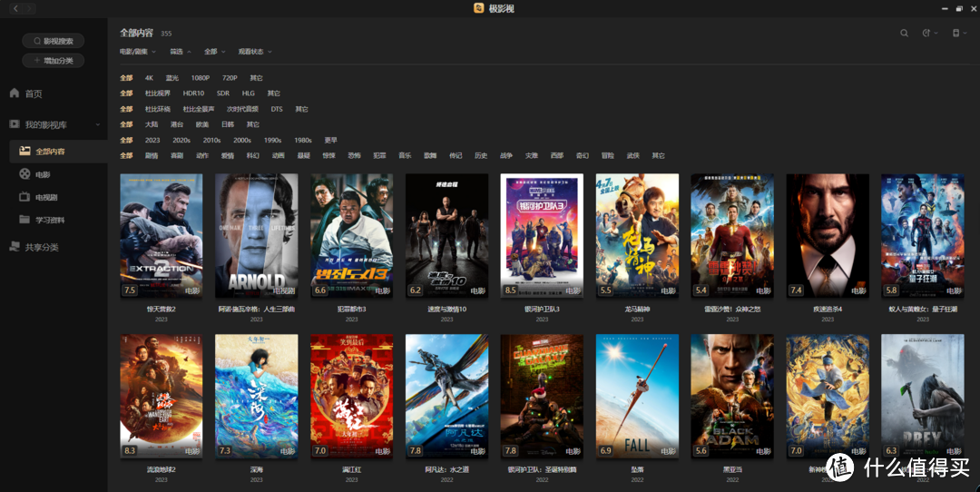Filter year by 2020s

click(181, 140)
